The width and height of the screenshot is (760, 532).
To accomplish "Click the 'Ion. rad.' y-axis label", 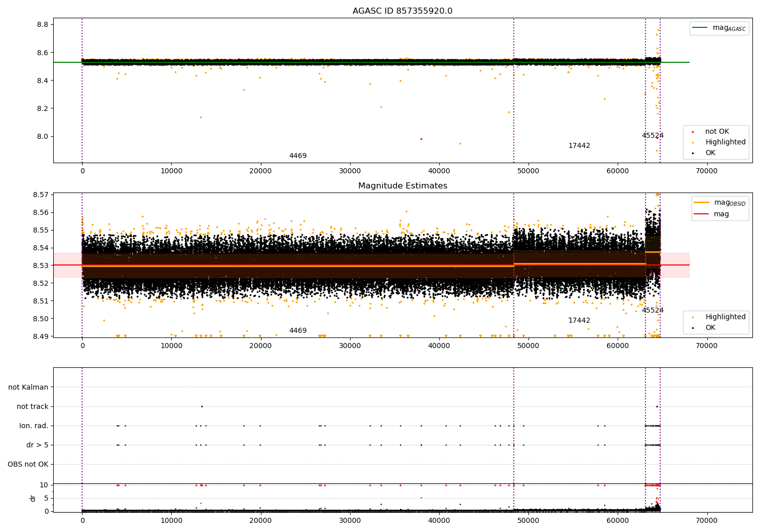I will 34,426.
